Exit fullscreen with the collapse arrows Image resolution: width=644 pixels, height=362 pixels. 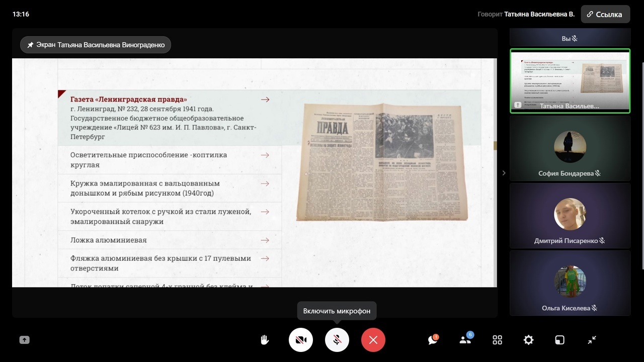coord(592,340)
